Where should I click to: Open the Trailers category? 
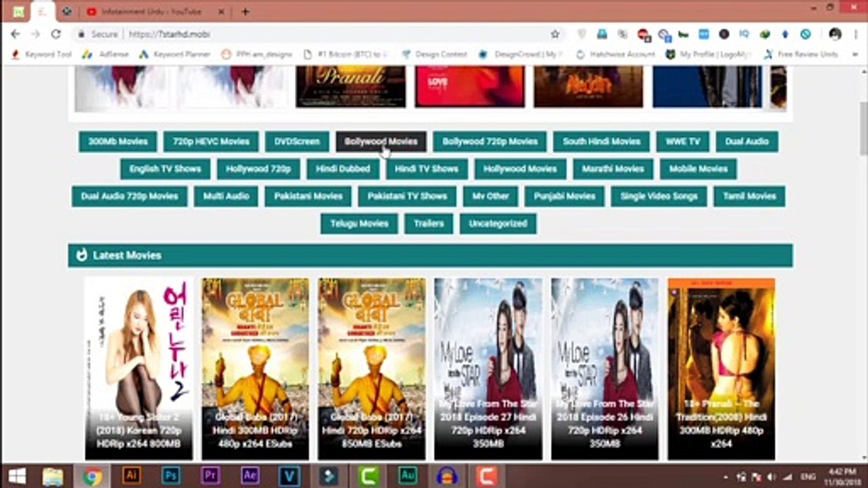[429, 223]
